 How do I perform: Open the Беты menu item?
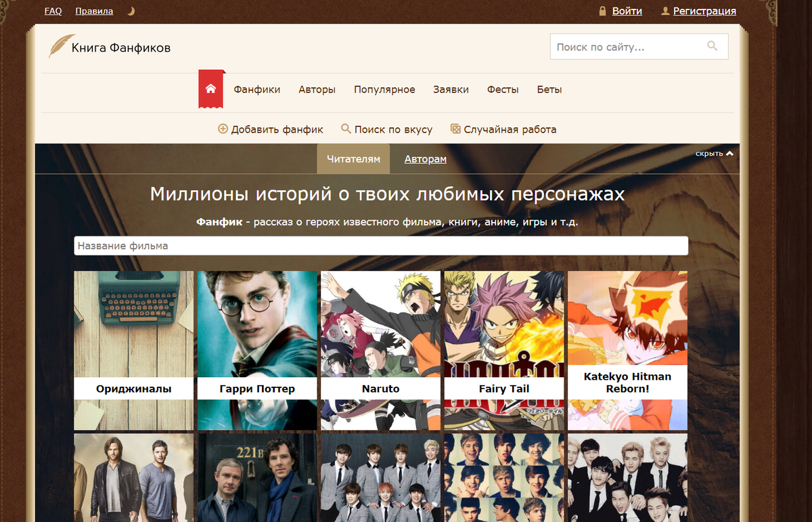pos(549,89)
